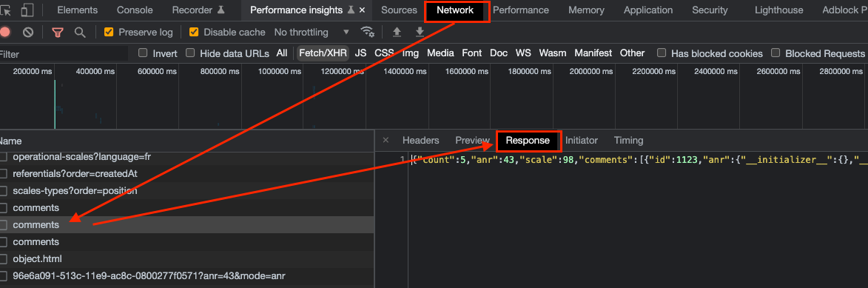Open the Recorder tab
Screen dimensions: 868x288
199,10
